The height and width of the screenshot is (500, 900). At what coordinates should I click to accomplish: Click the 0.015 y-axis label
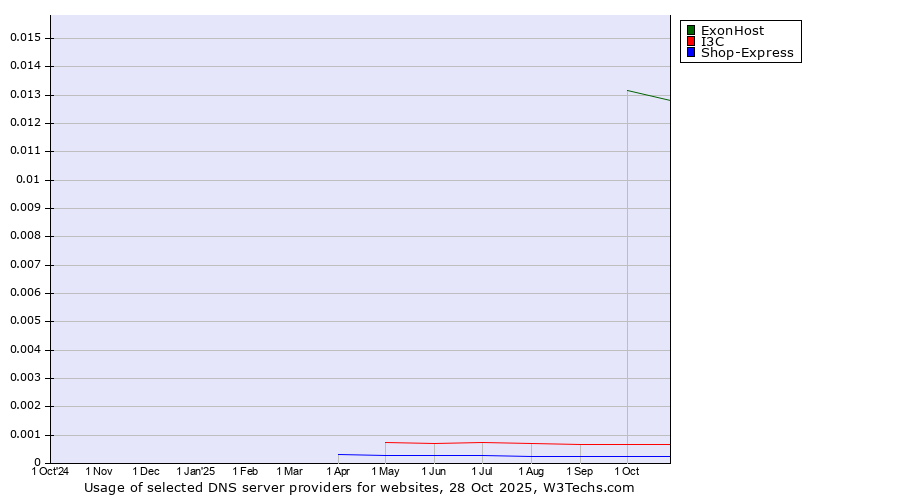pos(24,37)
